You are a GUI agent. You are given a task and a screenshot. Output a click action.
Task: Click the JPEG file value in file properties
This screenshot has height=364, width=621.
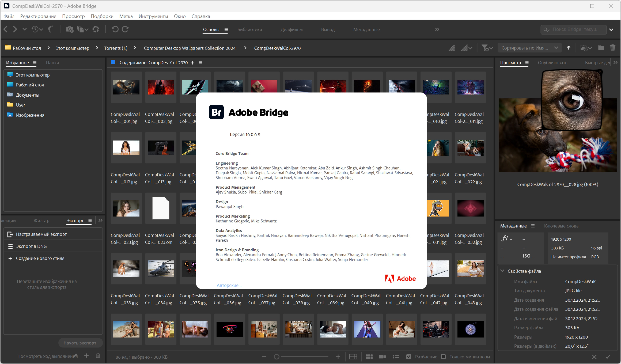pyautogui.click(x=573, y=291)
